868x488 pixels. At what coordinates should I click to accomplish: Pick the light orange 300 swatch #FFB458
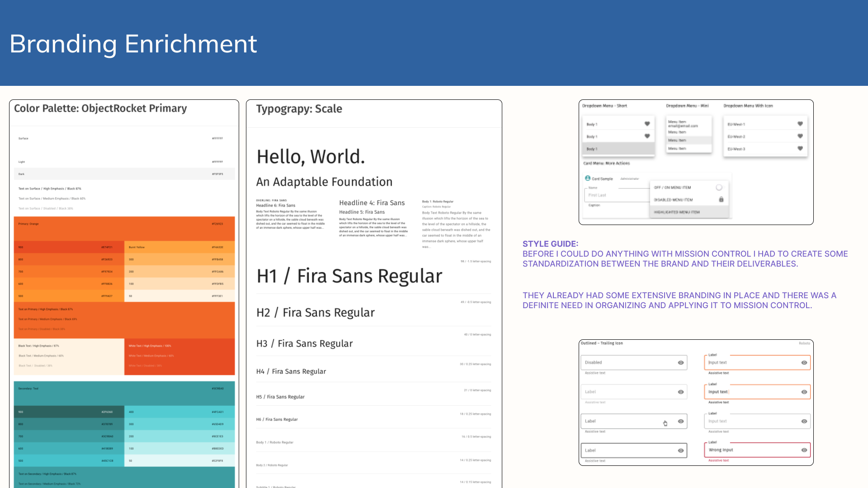coord(179,259)
